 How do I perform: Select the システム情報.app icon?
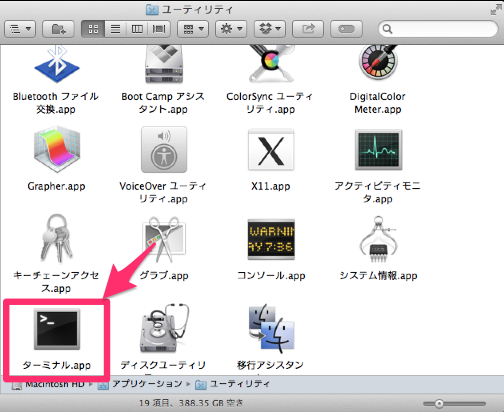[x=378, y=239]
